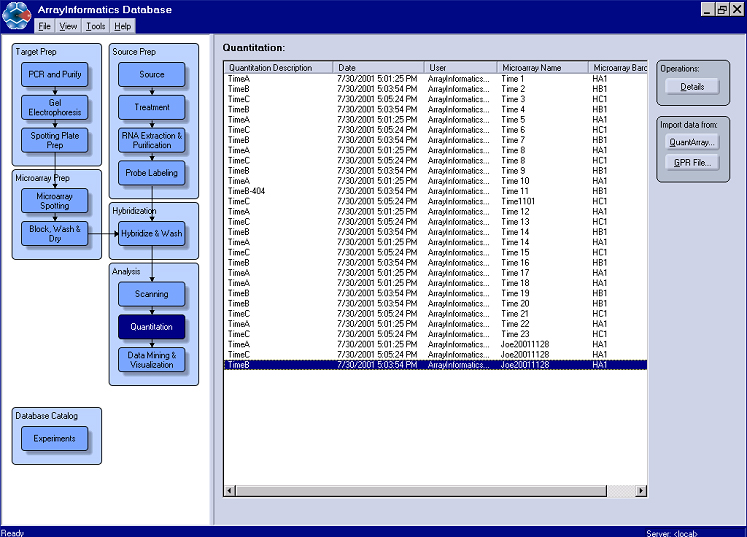Click the highlighted Quantitation step

click(151, 327)
